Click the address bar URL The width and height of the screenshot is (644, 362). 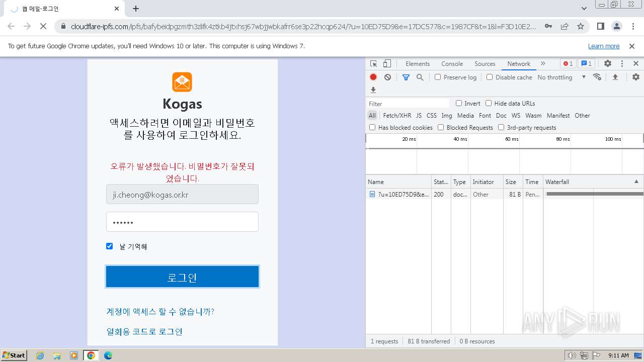point(303,27)
